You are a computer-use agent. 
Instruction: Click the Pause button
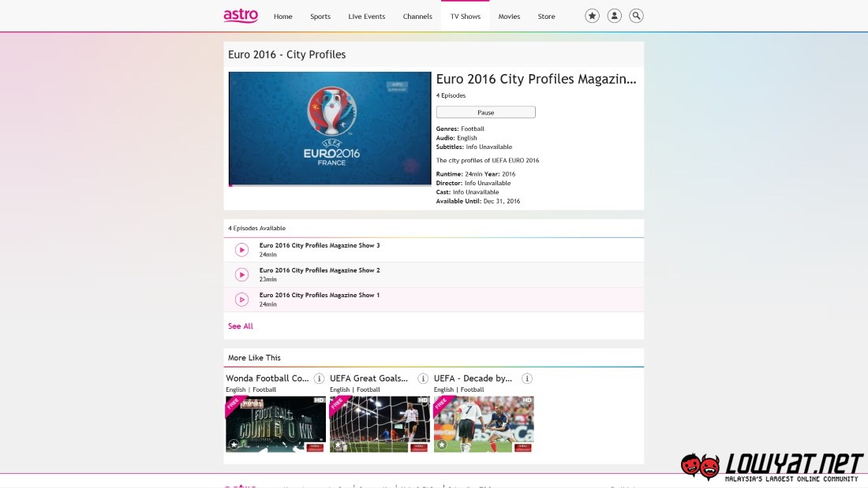tap(485, 112)
